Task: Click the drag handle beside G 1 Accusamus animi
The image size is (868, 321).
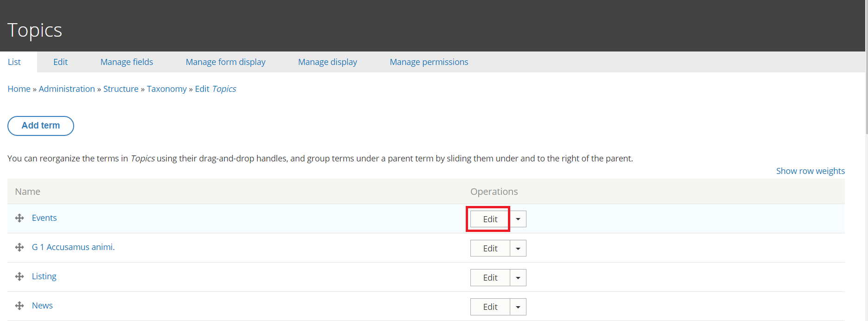Action: click(19, 247)
